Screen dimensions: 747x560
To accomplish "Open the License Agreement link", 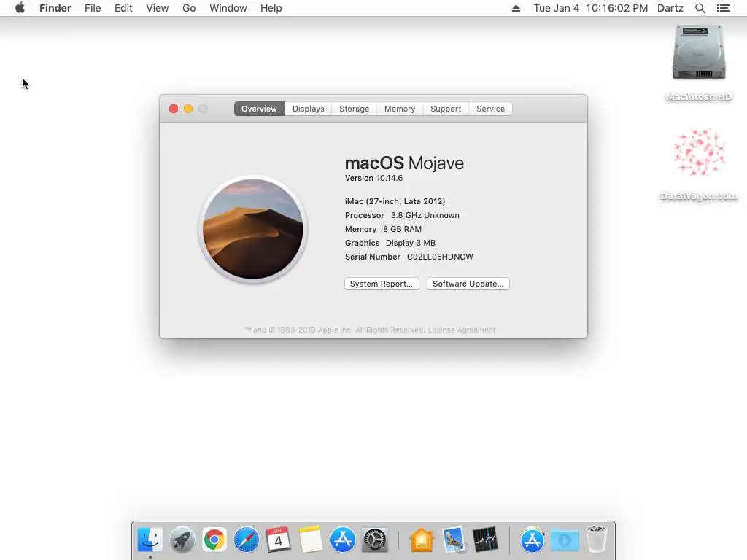I will click(x=462, y=330).
